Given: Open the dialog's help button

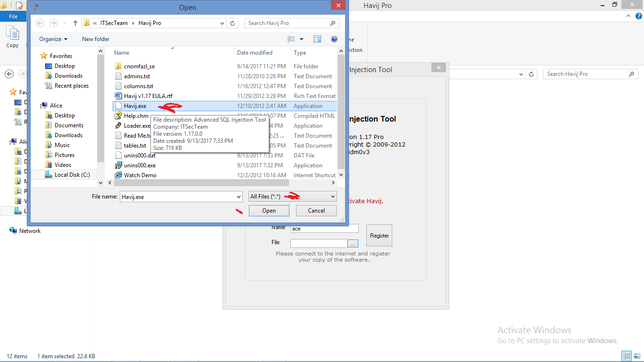Looking at the screenshot, I should coord(334,39).
